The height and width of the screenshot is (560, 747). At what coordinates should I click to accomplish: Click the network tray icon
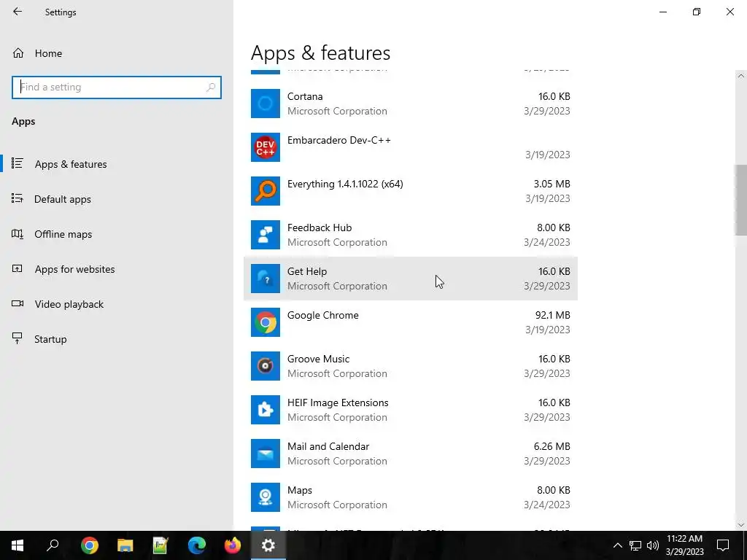click(635, 545)
